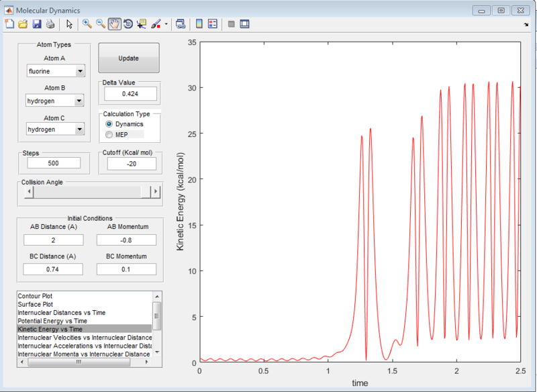Click the Collision Angle slider thumb
The height and width of the screenshot is (392, 537).
click(x=146, y=192)
